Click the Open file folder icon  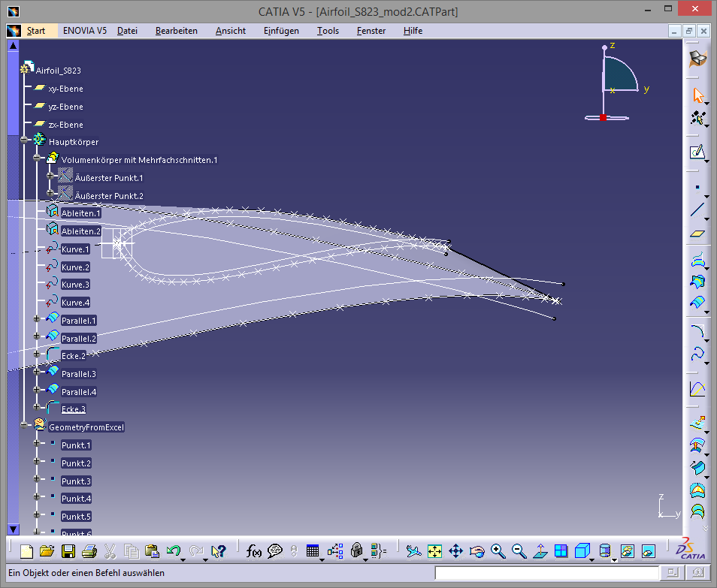[47, 551]
